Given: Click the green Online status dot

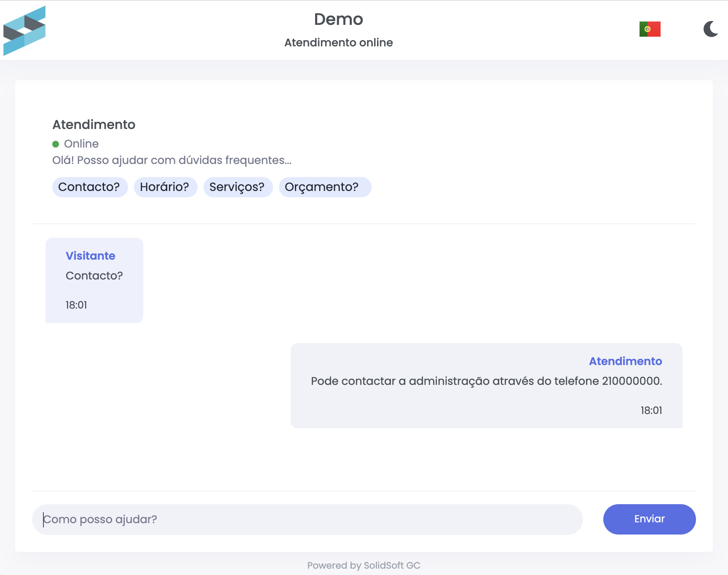Looking at the screenshot, I should point(56,144).
